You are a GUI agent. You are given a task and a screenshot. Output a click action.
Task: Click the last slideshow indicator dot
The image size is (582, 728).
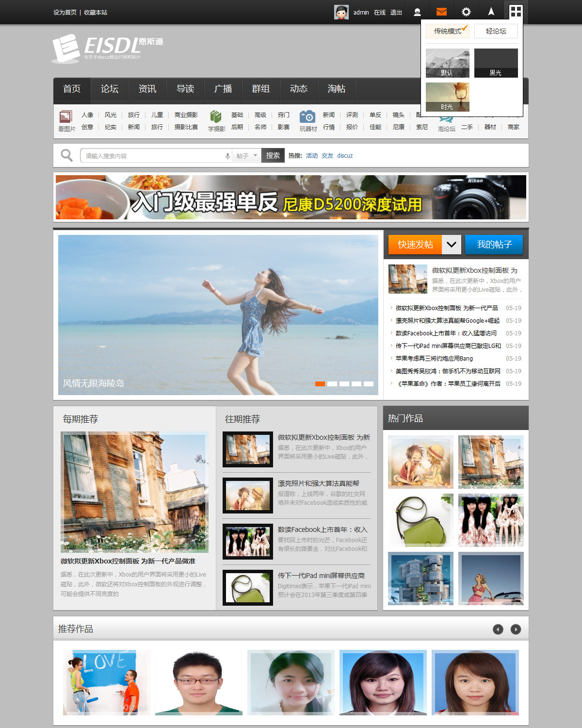point(369,384)
